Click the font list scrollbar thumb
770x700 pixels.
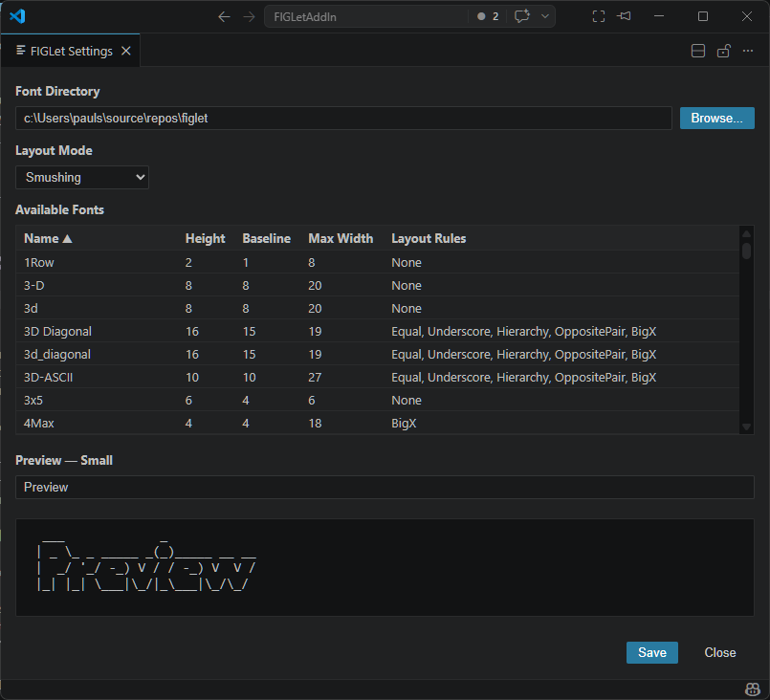(x=746, y=251)
